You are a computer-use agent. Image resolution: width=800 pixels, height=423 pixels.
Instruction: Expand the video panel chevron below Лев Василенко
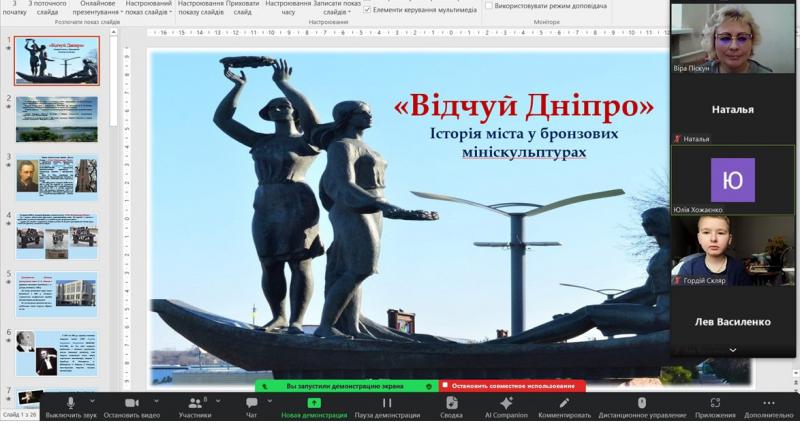733,350
